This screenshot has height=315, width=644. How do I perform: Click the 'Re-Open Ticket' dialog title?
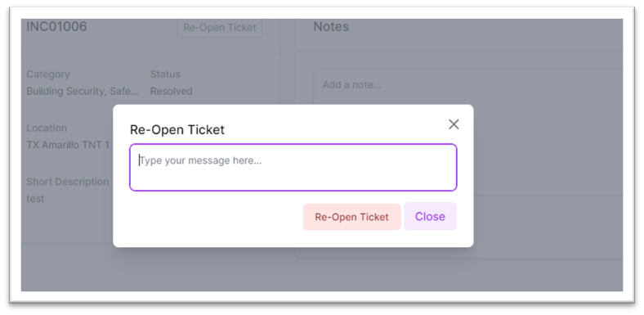pyautogui.click(x=177, y=130)
